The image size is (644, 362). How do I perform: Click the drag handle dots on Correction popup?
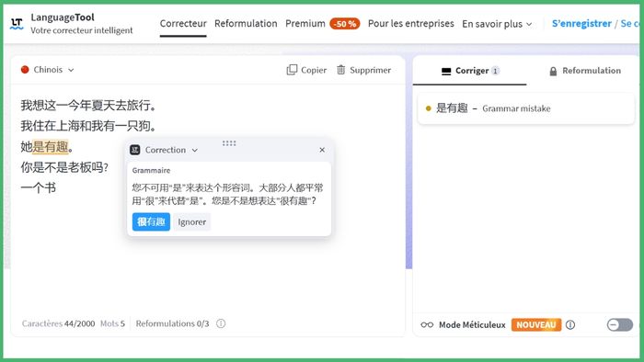tap(229, 143)
